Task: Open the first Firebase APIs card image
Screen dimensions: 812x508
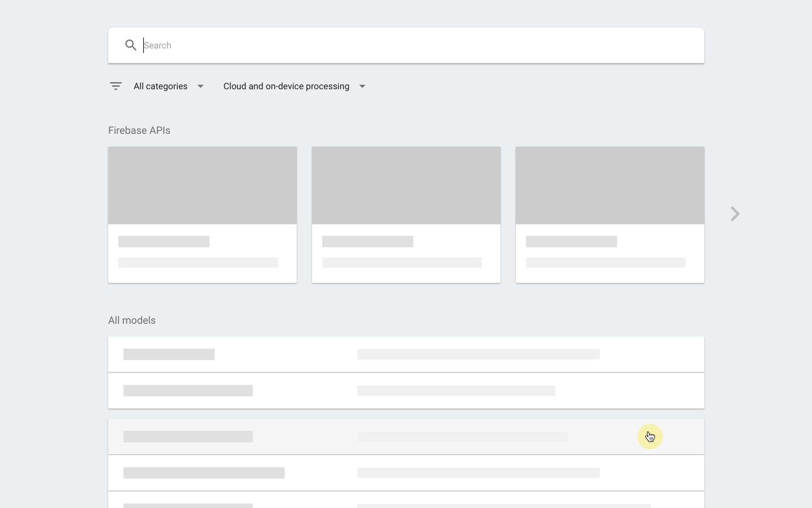Action: 202,186
